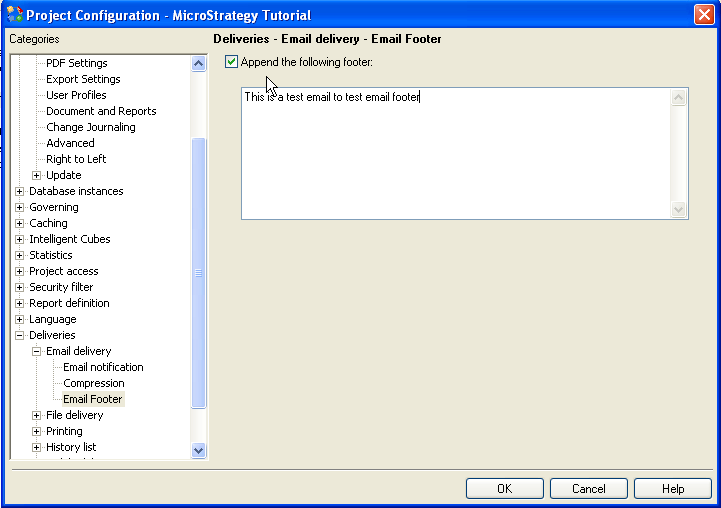Close the Project Configuration window
This screenshot has width=721, height=508.
(x=704, y=15)
